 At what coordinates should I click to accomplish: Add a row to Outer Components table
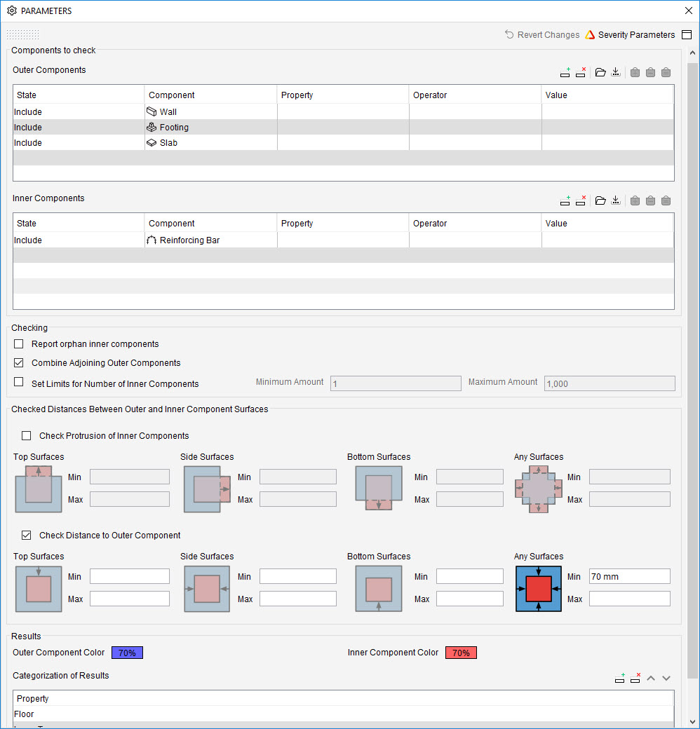click(565, 72)
